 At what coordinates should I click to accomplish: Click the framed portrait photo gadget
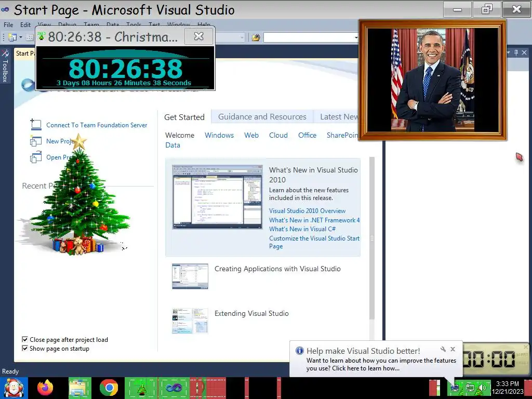coord(433,80)
